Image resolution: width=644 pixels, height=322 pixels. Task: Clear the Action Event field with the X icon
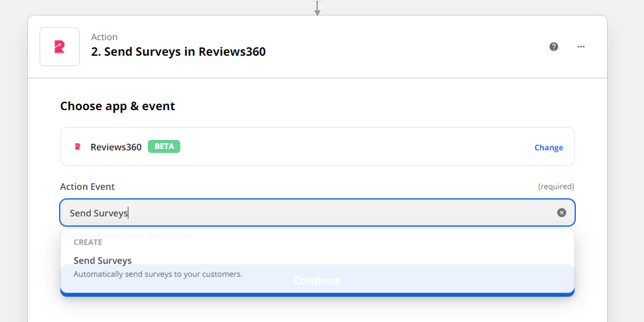coord(562,213)
